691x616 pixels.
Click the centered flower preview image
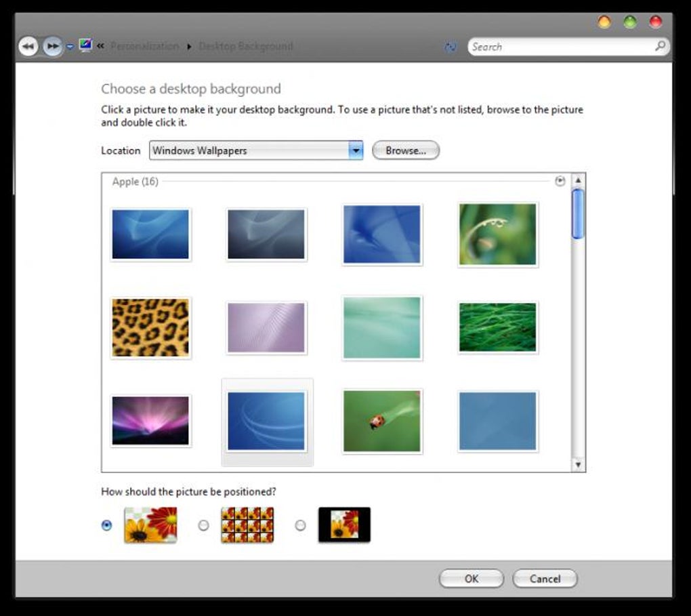(x=344, y=525)
